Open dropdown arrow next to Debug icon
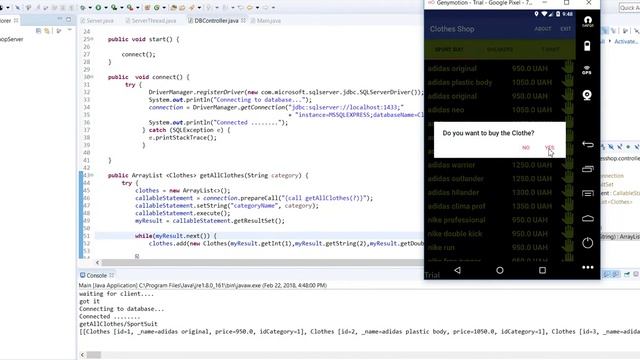 (x=89, y=7)
